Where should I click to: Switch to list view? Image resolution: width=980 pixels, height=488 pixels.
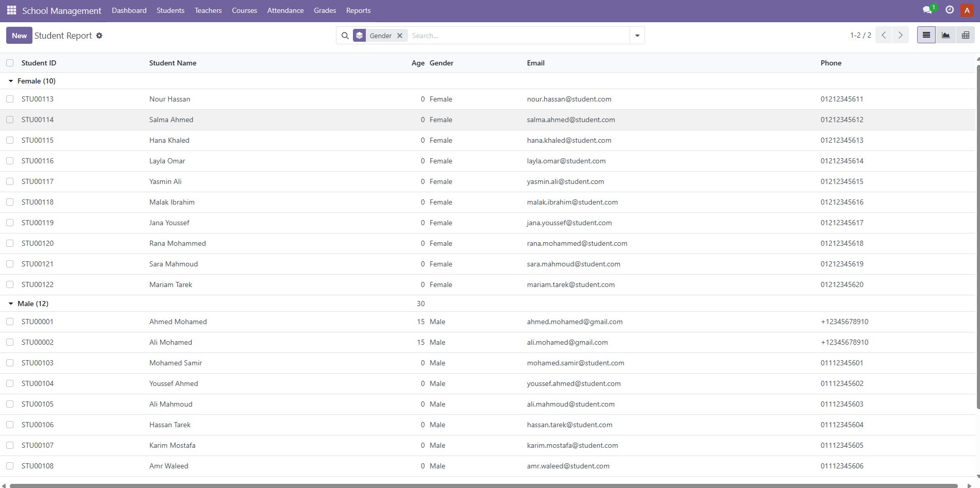coord(926,35)
